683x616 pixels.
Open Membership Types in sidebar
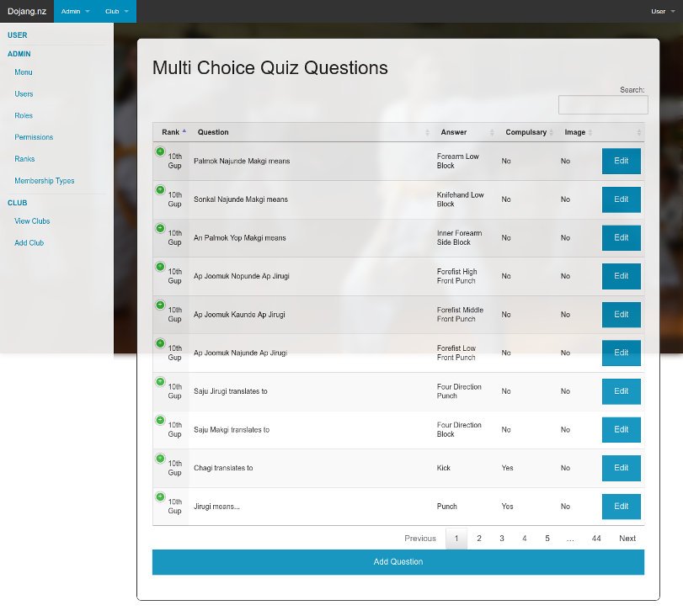click(x=44, y=181)
